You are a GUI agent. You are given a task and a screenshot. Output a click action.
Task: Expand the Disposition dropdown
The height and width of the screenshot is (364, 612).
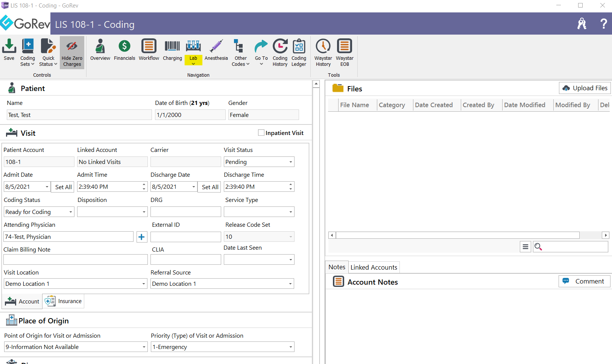(144, 212)
